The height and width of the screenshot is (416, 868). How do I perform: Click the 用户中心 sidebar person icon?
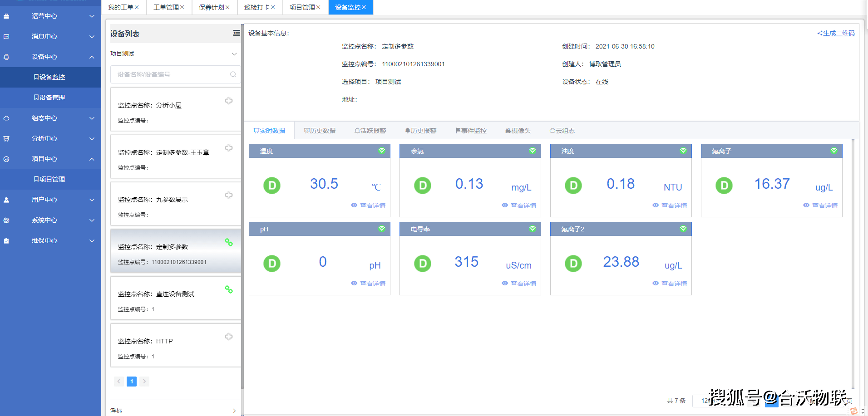point(6,200)
